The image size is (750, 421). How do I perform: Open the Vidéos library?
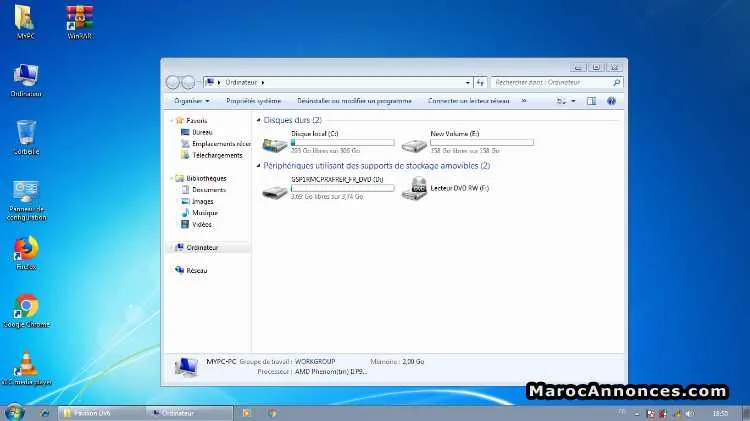point(196,224)
